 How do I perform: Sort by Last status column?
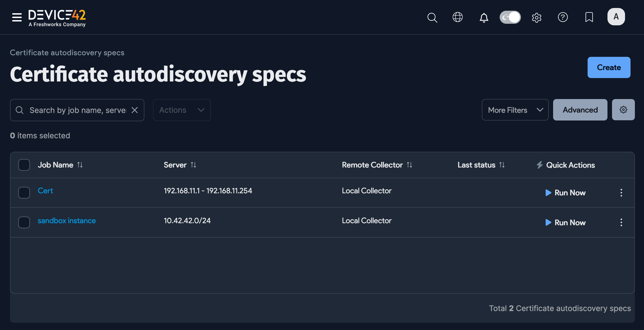click(502, 165)
